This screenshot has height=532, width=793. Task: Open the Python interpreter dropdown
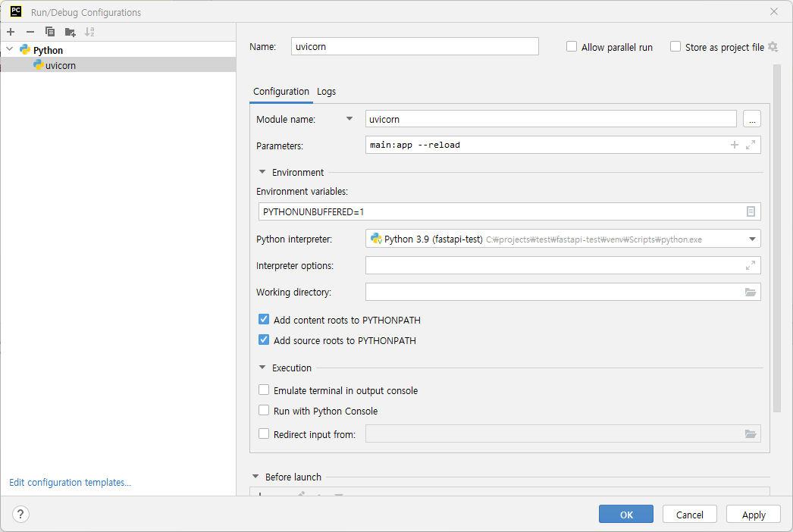(752, 239)
